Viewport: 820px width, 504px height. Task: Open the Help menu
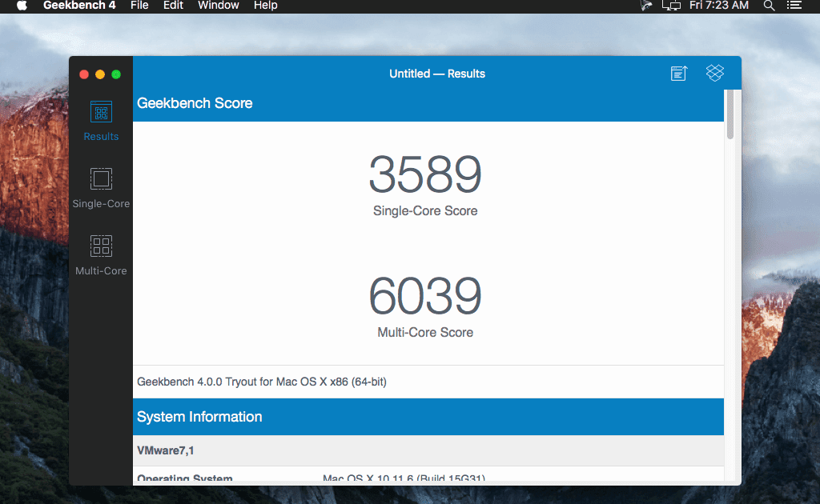tap(265, 6)
